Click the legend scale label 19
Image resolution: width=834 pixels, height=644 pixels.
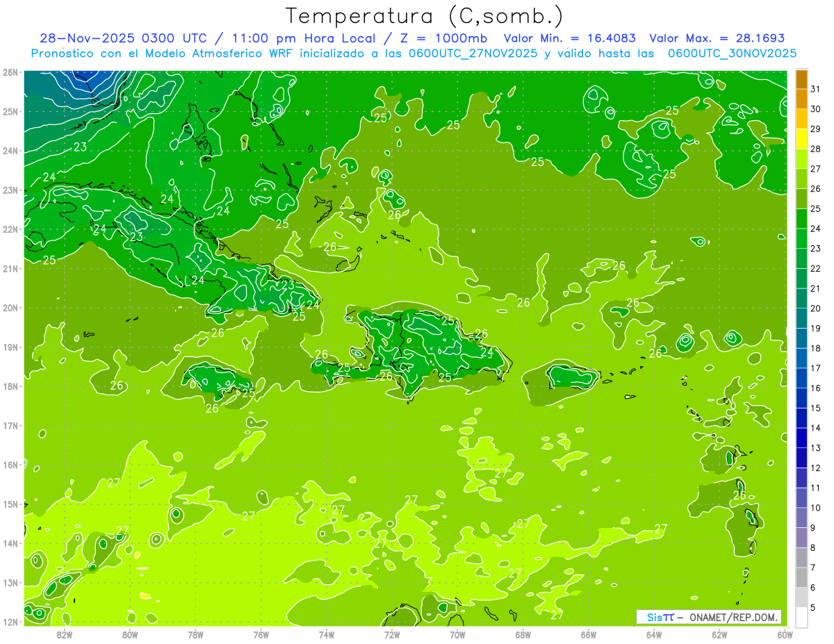(815, 329)
